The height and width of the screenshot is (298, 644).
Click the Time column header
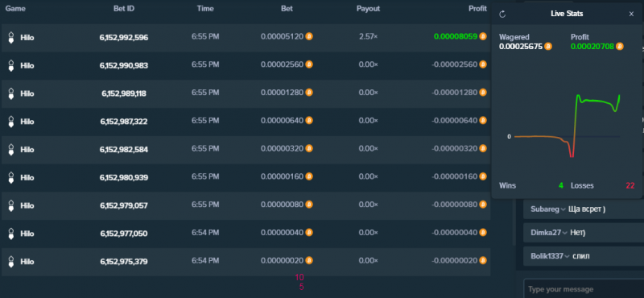pyautogui.click(x=205, y=8)
